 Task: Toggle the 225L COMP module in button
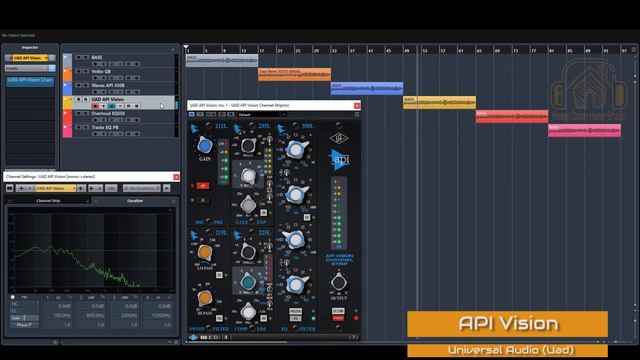point(264,318)
